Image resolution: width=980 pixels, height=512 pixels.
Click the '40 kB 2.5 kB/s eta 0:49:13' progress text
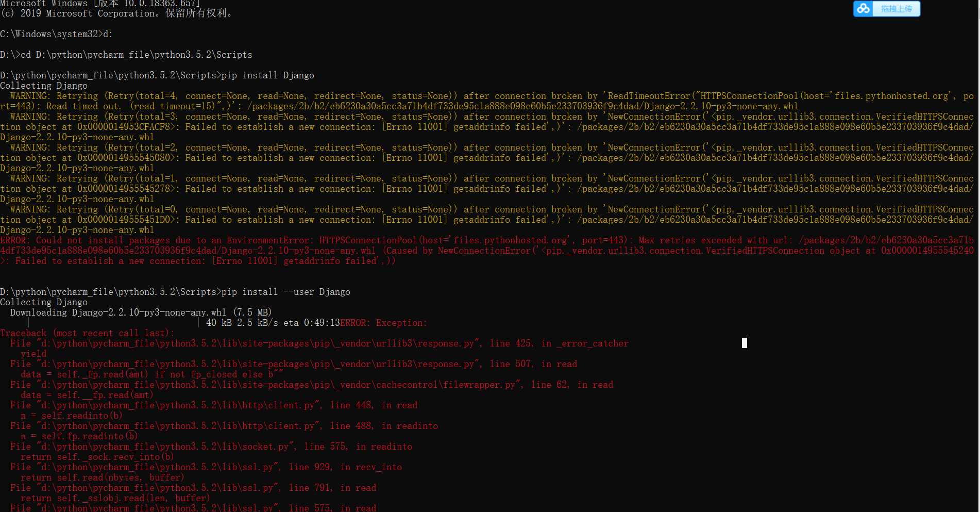pyautogui.click(x=273, y=323)
